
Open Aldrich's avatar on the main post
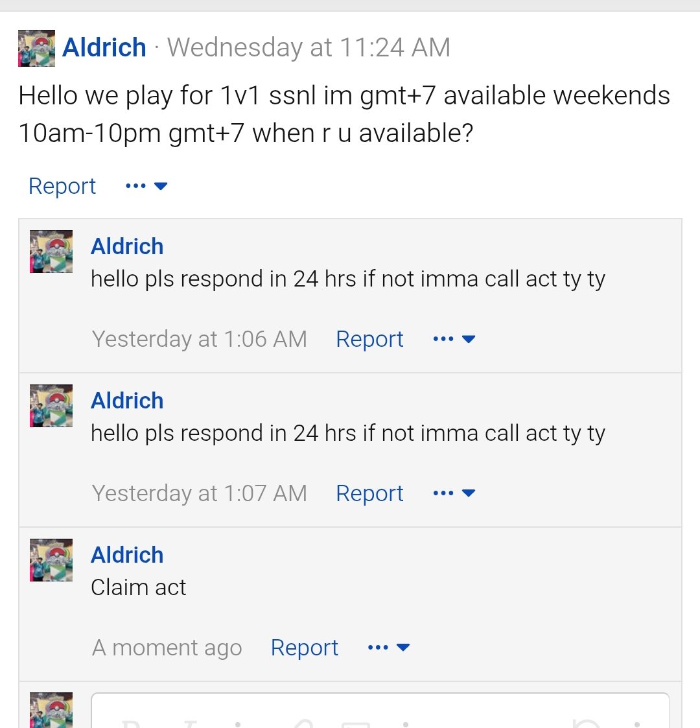click(x=37, y=48)
